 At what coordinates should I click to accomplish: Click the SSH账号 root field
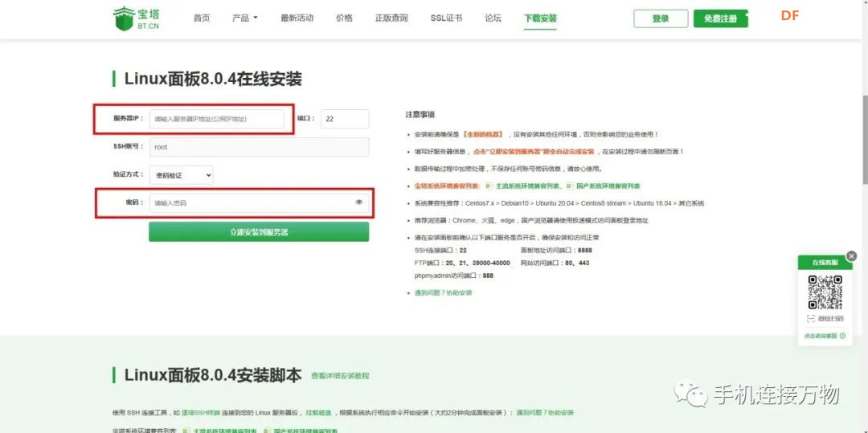tap(259, 147)
